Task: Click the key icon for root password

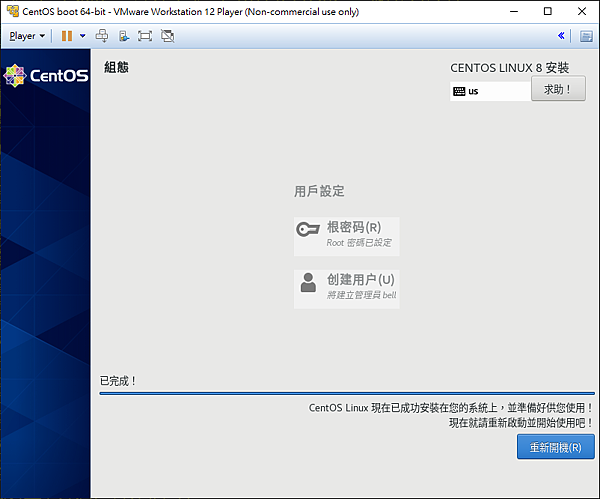Action: click(x=308, y=229)
